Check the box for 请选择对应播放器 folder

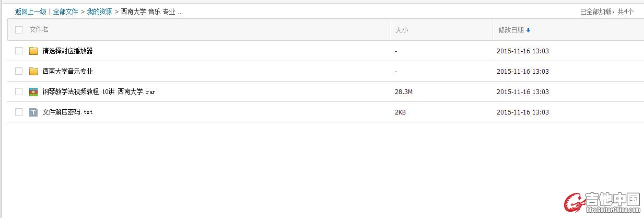click(19, 51)
